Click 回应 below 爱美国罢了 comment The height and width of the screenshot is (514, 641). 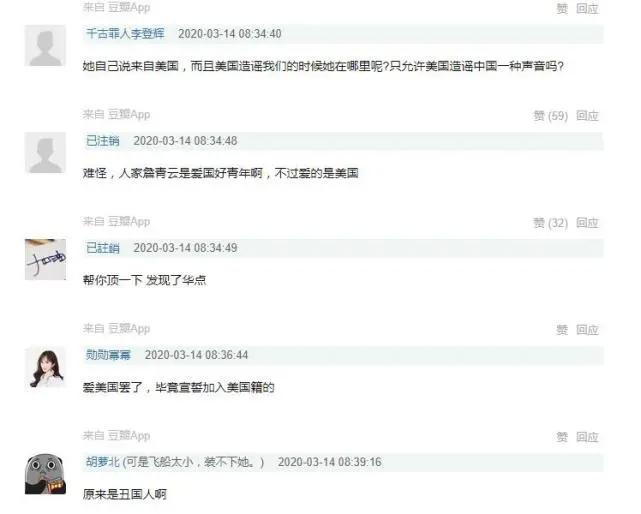587,437
